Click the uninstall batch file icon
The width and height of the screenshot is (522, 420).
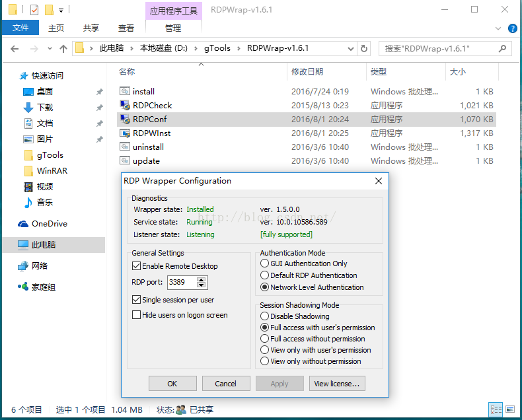pos(125,147)
